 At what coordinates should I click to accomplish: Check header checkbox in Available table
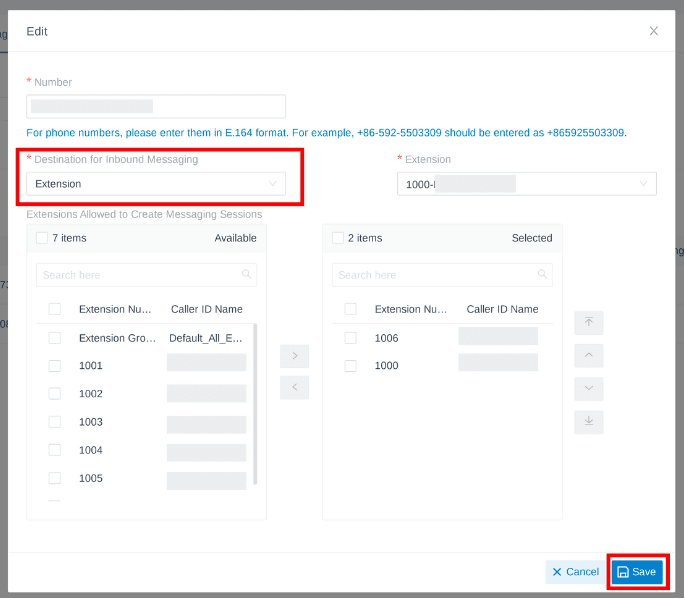pos(55,309)
